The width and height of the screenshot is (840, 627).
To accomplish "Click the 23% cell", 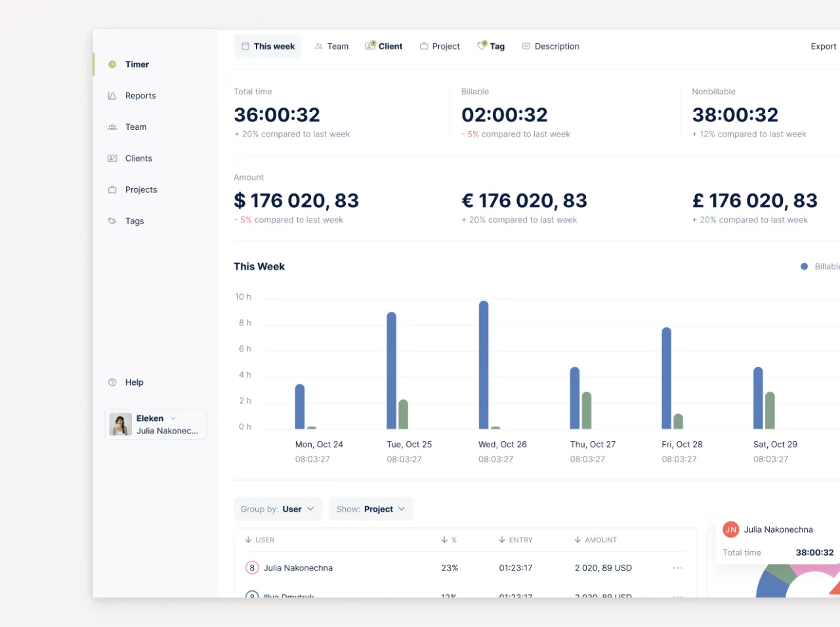I will tap(450, 568).
